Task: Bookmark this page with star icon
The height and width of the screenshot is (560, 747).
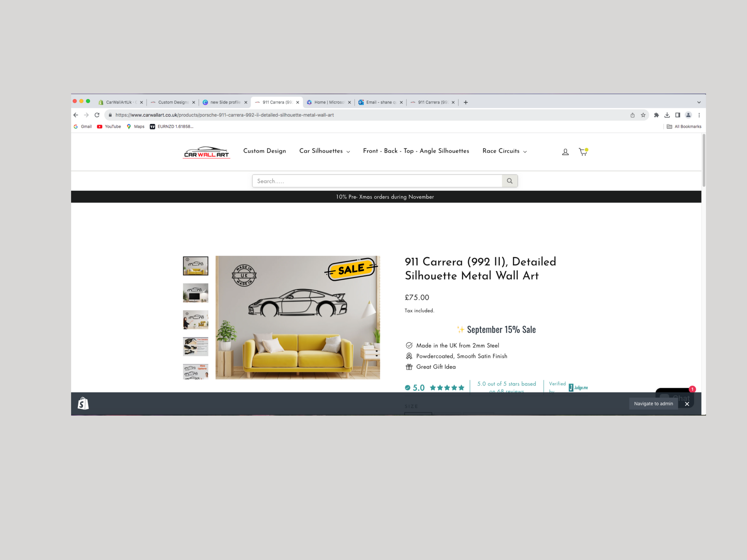Action: click(x=643, y=115)
